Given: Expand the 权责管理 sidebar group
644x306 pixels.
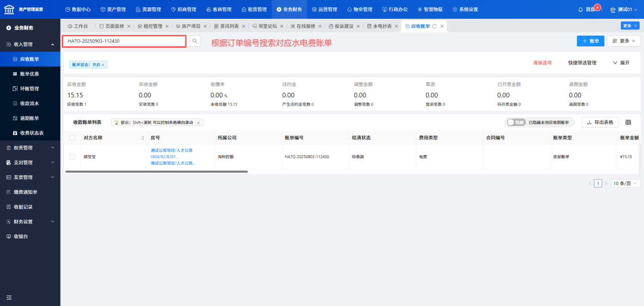Looking at the screenshot, I should [x=30, y=148].
